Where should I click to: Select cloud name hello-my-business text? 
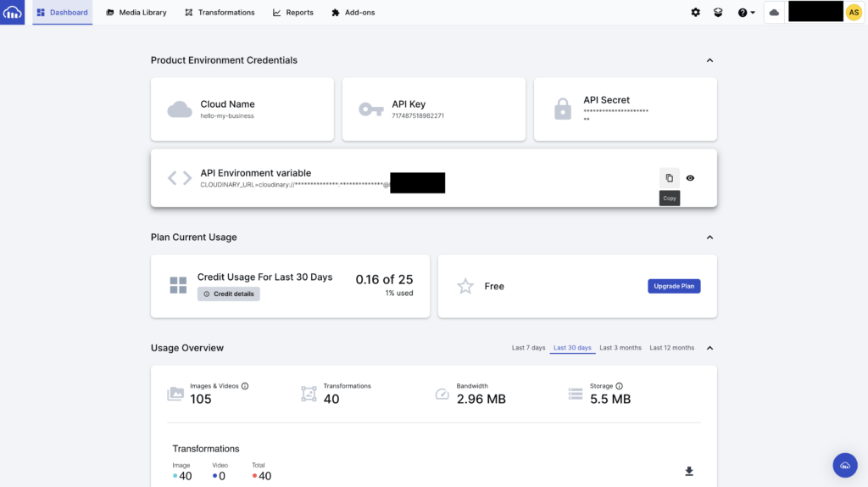coord(227,115)
